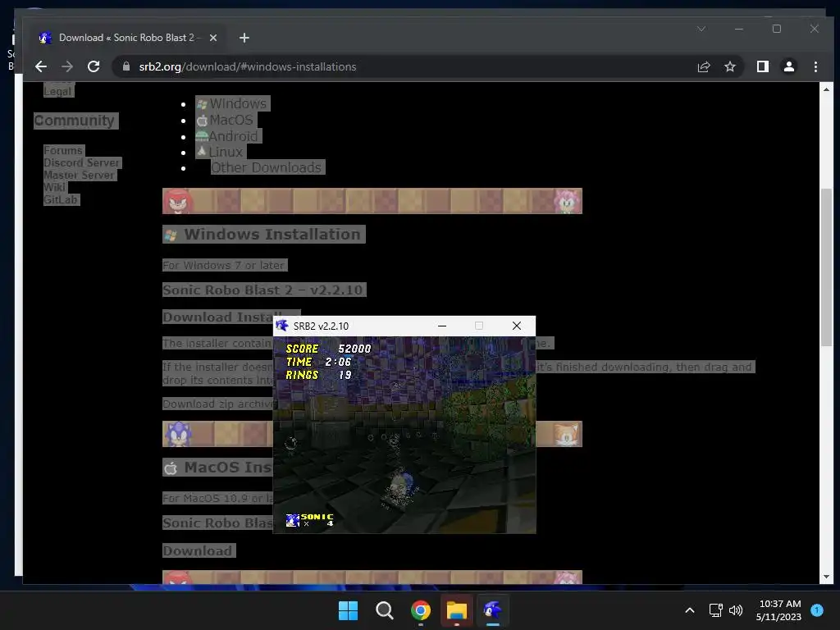Image resolution: width=840 pixels, height=630 pixels.
Task: Open the Legal sidebar link
Action: (x=58, y=91)
